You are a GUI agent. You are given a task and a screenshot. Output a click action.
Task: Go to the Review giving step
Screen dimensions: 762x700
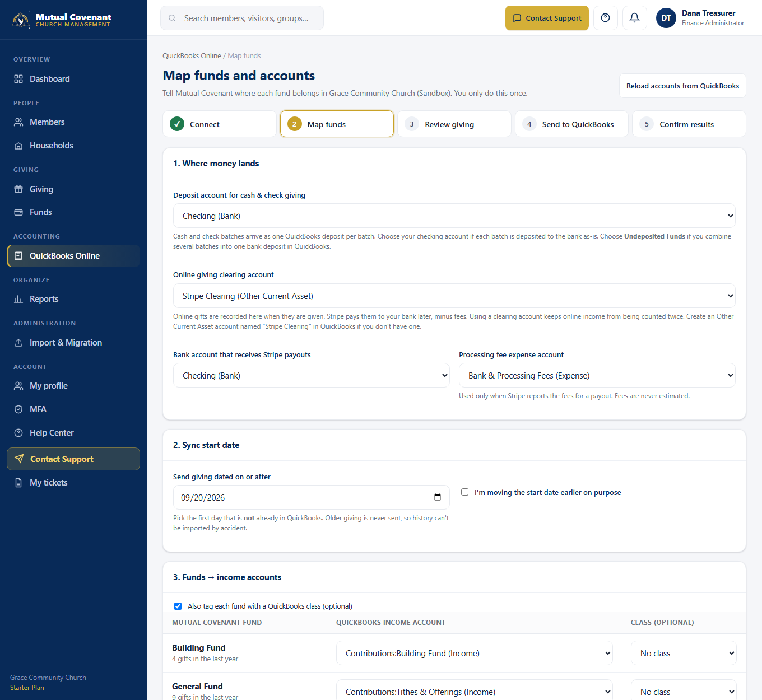[x=454, y=124]
